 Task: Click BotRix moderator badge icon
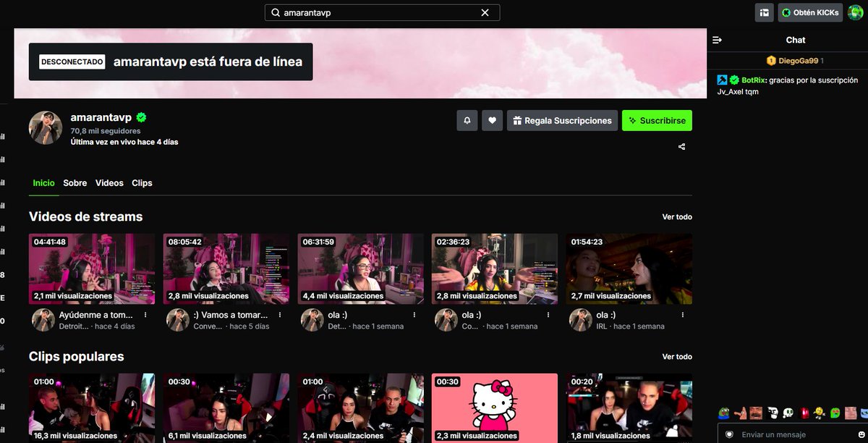(722, 80)
